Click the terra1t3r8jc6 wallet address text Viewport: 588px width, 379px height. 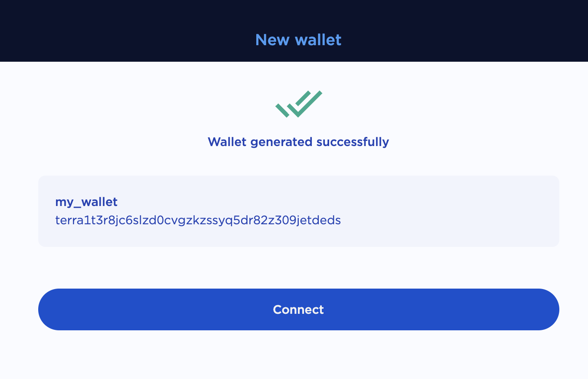click(198, 220)
